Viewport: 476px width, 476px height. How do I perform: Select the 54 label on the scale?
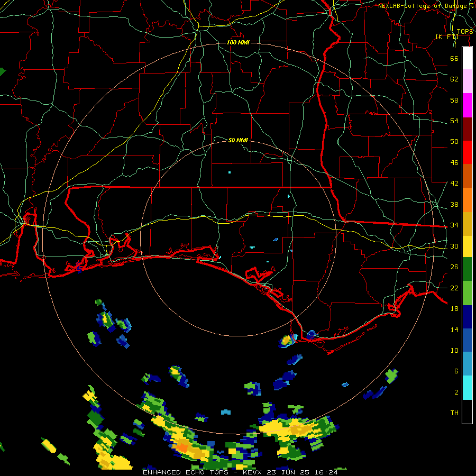(454, 121)
